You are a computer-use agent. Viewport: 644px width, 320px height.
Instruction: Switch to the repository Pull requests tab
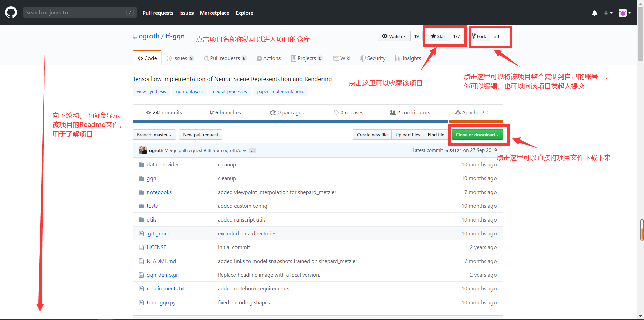225,58
